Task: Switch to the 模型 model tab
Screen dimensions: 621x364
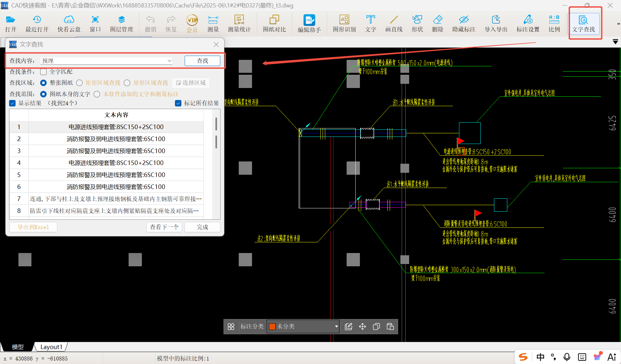Action: pyautogui.click(x=17, y=347)
